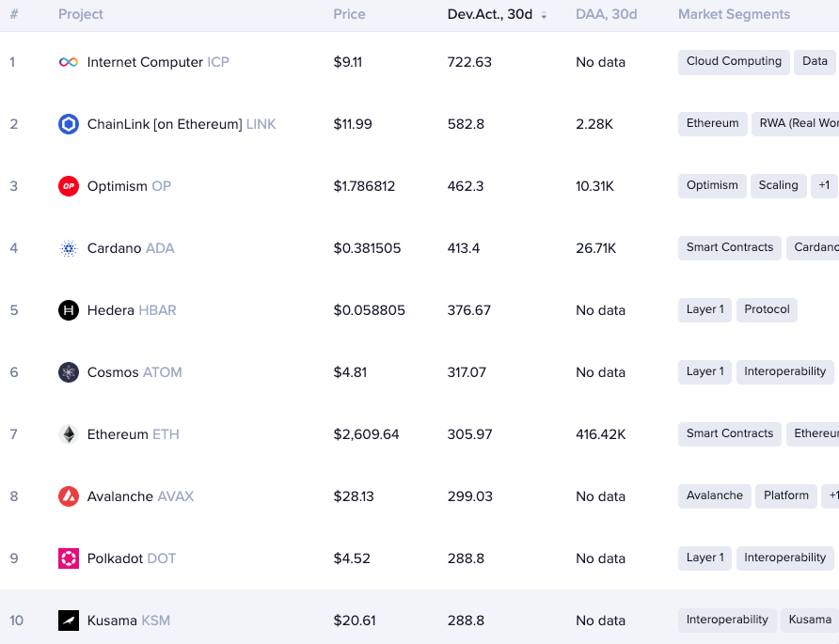Image resolution: width=839 pixels, height=644 pixels.
Task: Click Cardano DAA value 26.71K
Action: 596,248
